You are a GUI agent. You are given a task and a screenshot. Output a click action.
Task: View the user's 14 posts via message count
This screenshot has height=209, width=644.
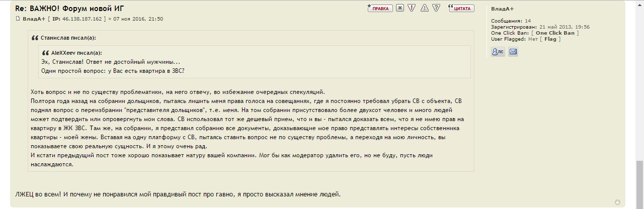(x=527, y=21)
